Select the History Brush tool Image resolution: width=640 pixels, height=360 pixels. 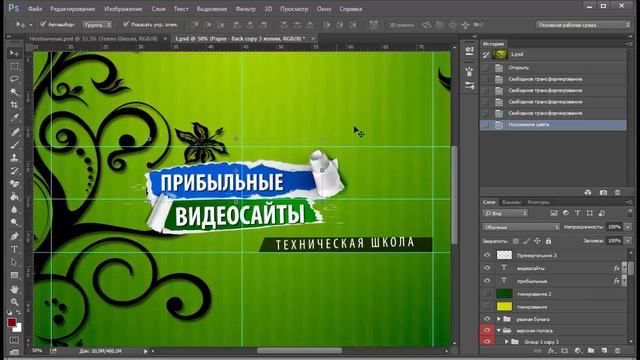tap(14, 171)
